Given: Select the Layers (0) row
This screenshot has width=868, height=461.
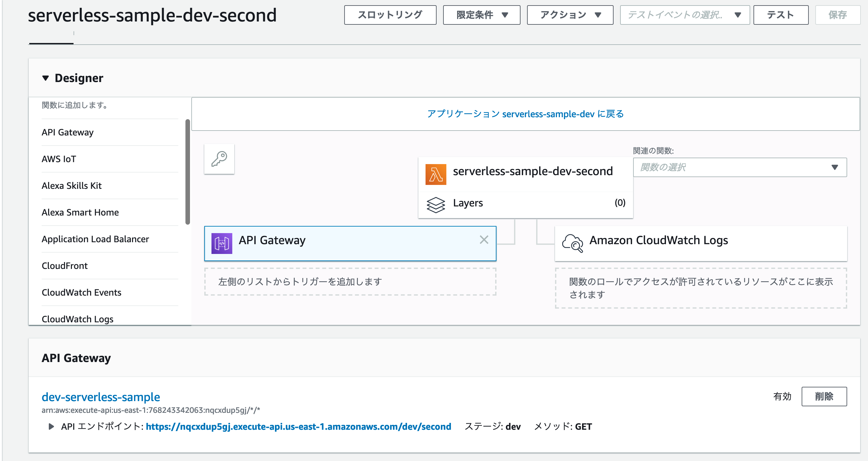Looking at the screenshot, I should tap(525, 205).
